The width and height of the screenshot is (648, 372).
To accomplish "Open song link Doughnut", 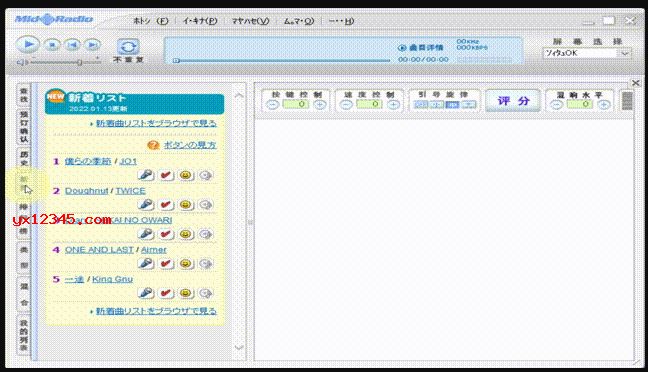I will click(x=86, y=191).
